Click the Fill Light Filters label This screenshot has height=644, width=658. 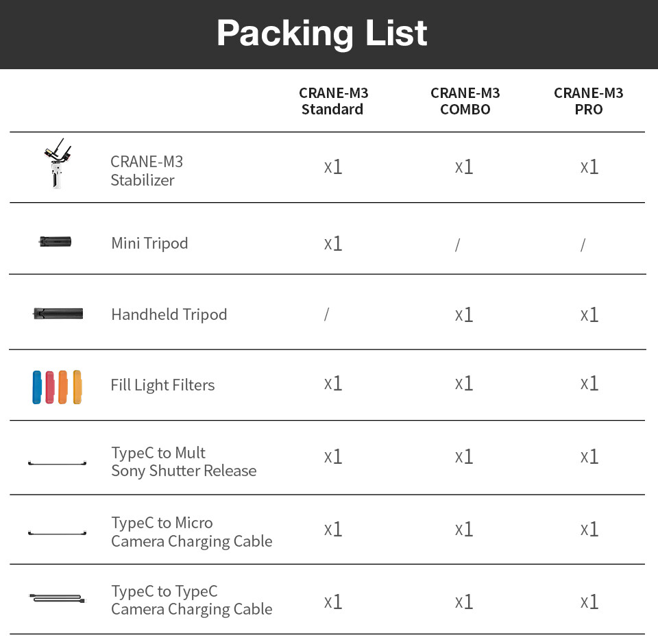(162, 385)
